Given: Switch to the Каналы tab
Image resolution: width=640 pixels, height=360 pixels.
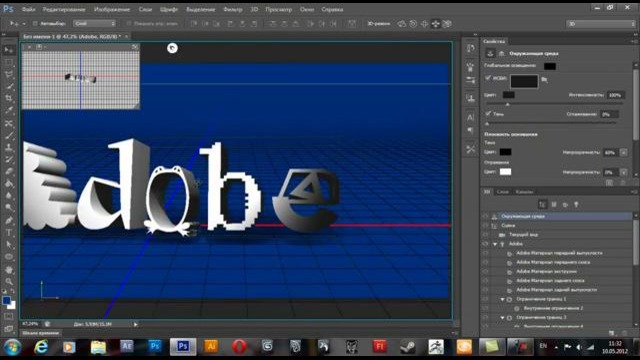Looking at the screenshot, I should 524,191.
